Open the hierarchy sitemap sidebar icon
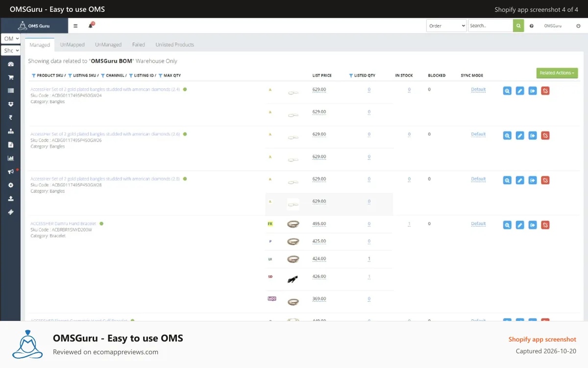The image size is (588, 368). pyautogui.click(x=11, y=131)
